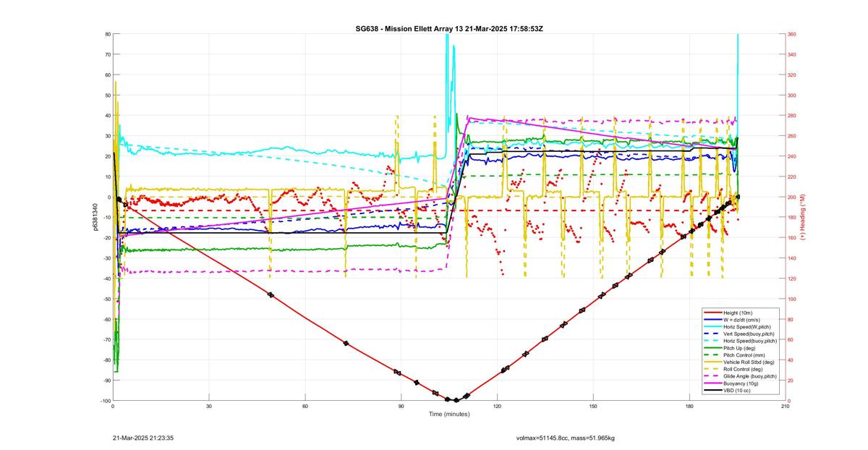Click the x-axis tick label '150'
The height and width of the screenshot is (450, 868).
coord(593,407)
